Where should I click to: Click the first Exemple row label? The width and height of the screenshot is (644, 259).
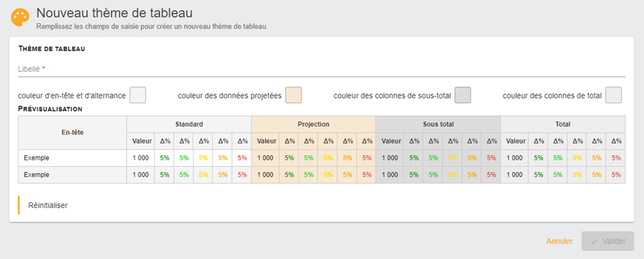(37, 157)
